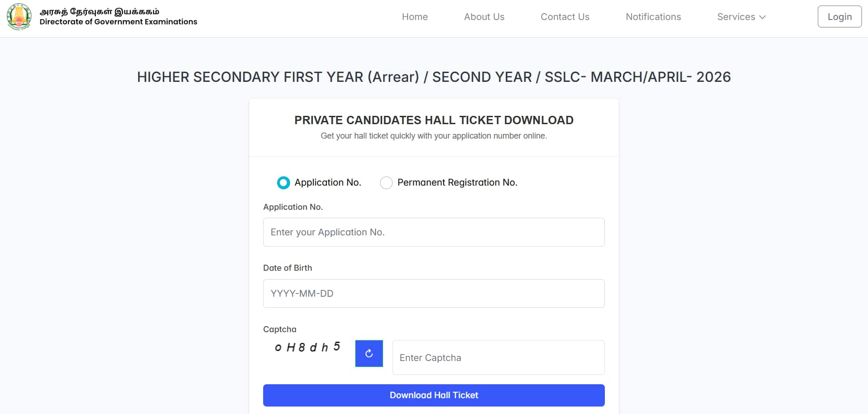The height and width of the screenshot is (414, 868).
Task: Open the Contact Us page
Action: pos(565,17)
